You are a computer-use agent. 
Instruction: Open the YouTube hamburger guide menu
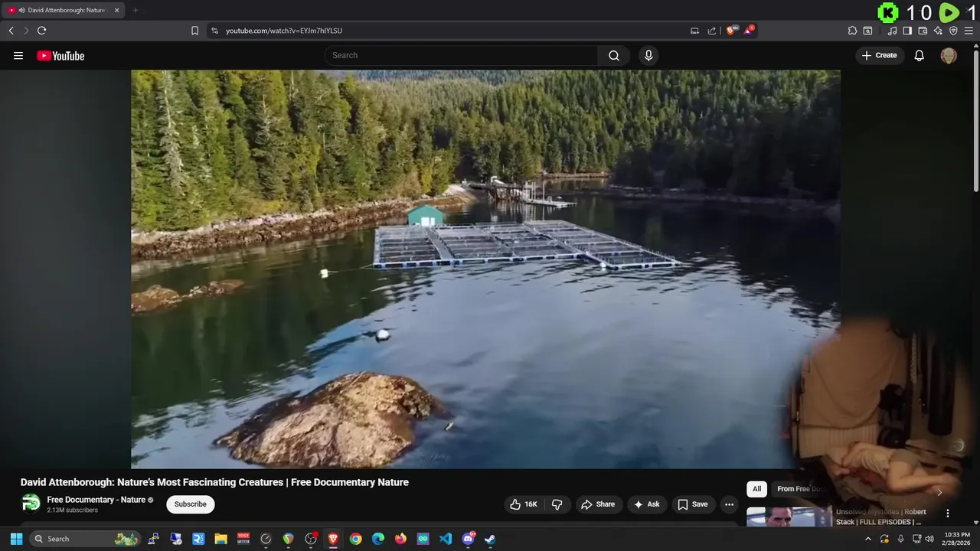(x=18, y=56)
